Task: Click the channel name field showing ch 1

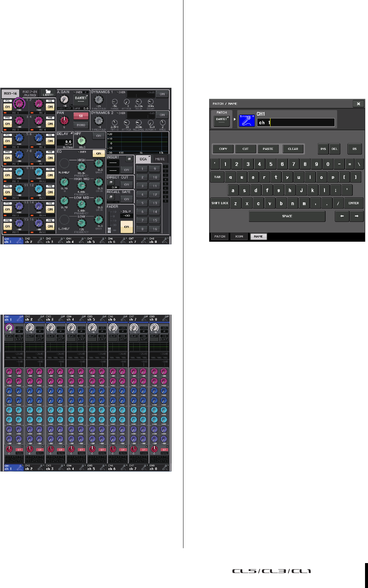Action: [x=296, y=122]
